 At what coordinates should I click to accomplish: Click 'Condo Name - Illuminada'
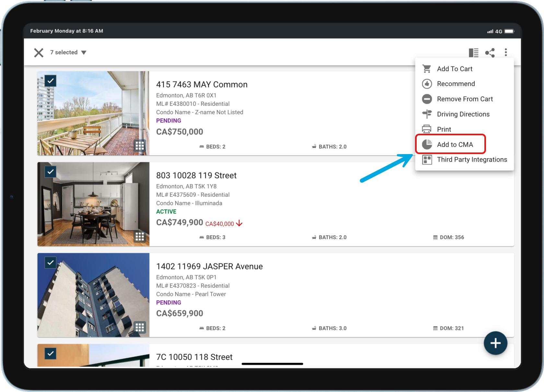point(189,203)
